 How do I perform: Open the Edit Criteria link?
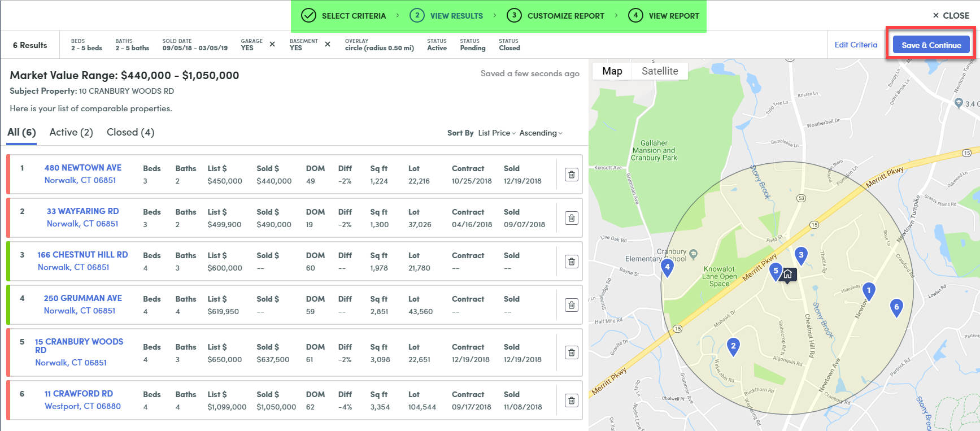tap(856, 45)
